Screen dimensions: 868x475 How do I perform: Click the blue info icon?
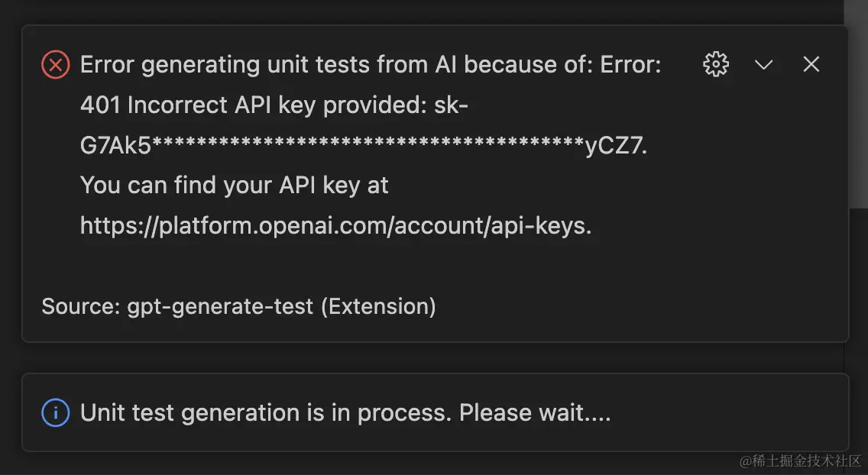[55, 413]
